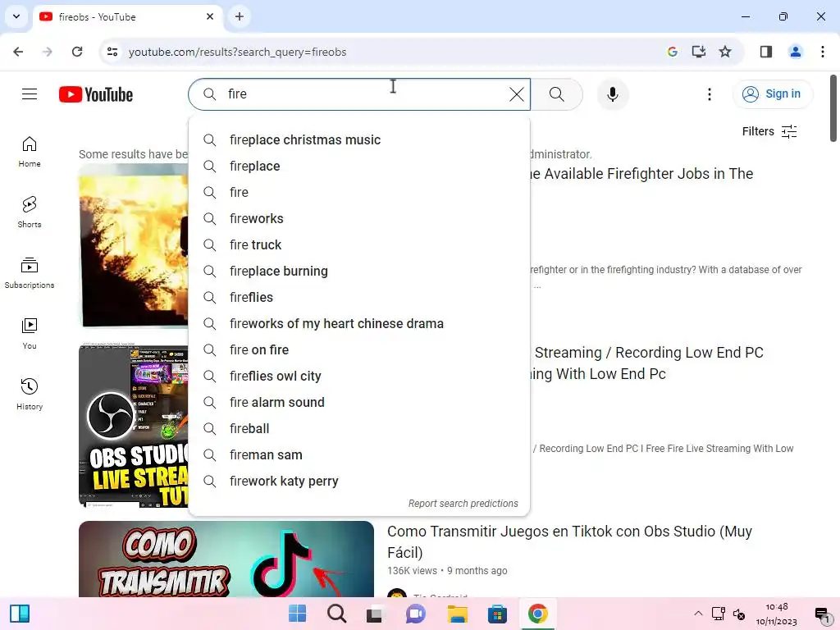Open File Explorer from the taskbar
The width and height of the screenshot is (840, 630).
point(458,614)
